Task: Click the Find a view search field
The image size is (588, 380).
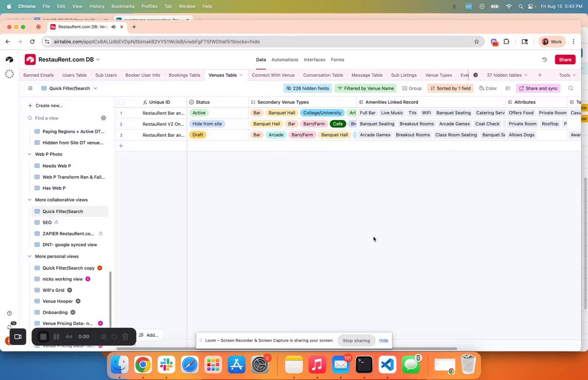Action: [x=62, y=118]
